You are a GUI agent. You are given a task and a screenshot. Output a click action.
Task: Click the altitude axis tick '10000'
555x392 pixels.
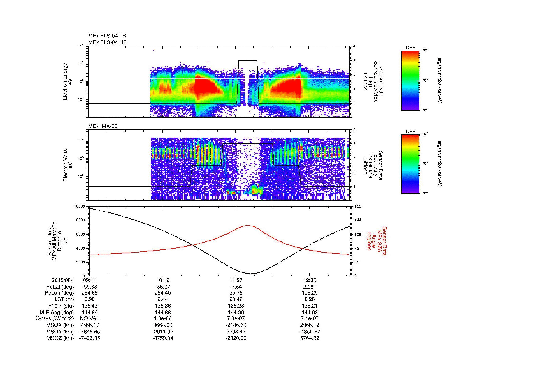(79, 206)
